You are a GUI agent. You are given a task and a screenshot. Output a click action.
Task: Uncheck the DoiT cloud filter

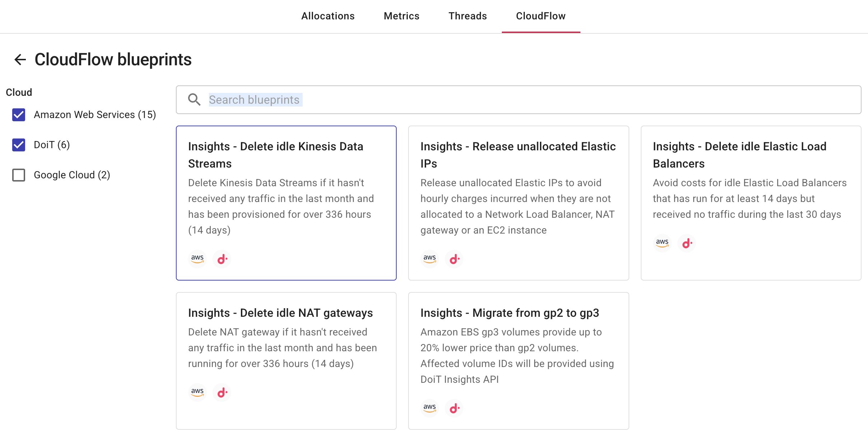click(19, 145)
